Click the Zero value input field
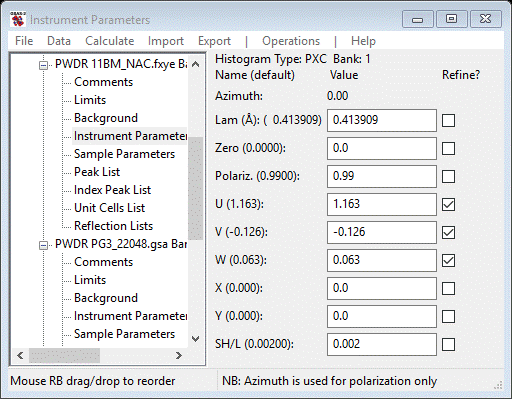The width and height of the screenshot is (512, 399). 382,148
